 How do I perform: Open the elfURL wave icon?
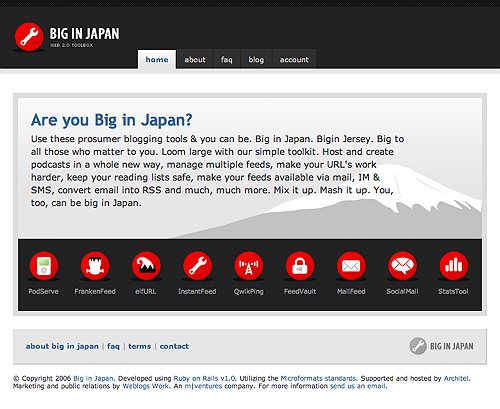[x=146, y=266]
